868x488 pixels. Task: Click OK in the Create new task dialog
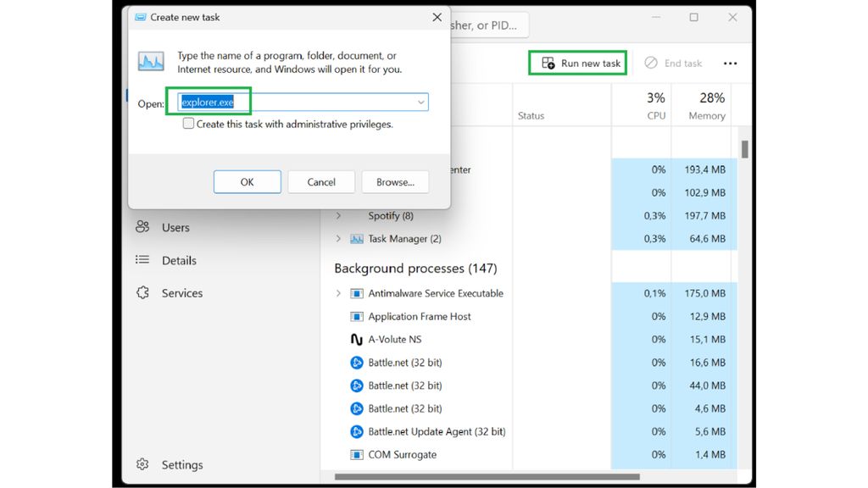point(247,181)
